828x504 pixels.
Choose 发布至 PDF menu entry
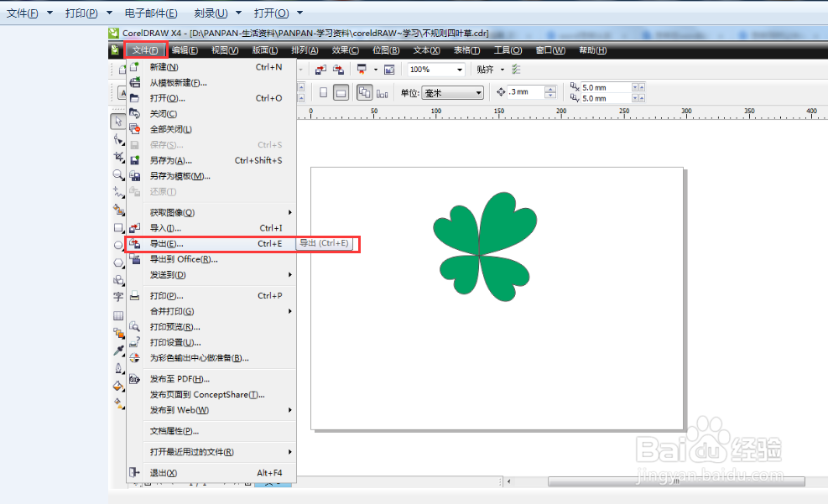(211, 379)
